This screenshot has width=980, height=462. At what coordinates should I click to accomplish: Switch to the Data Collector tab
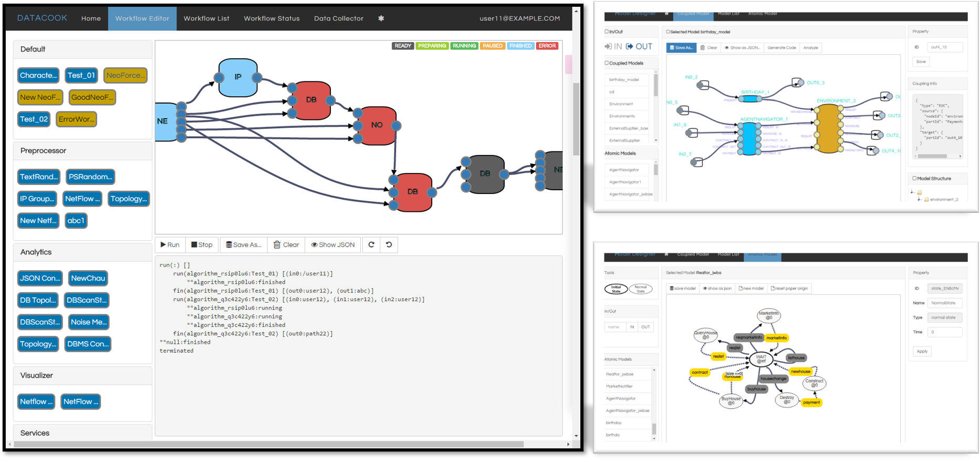coord(338,18)
